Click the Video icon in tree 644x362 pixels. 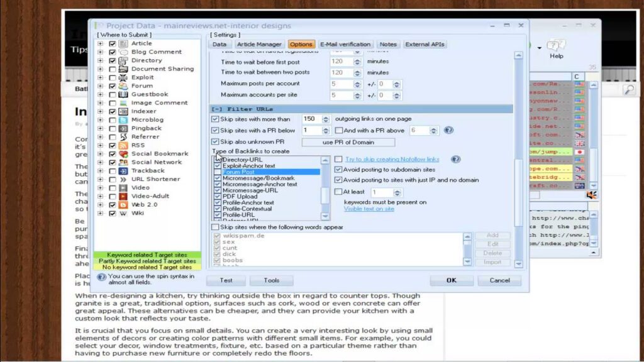123,187
